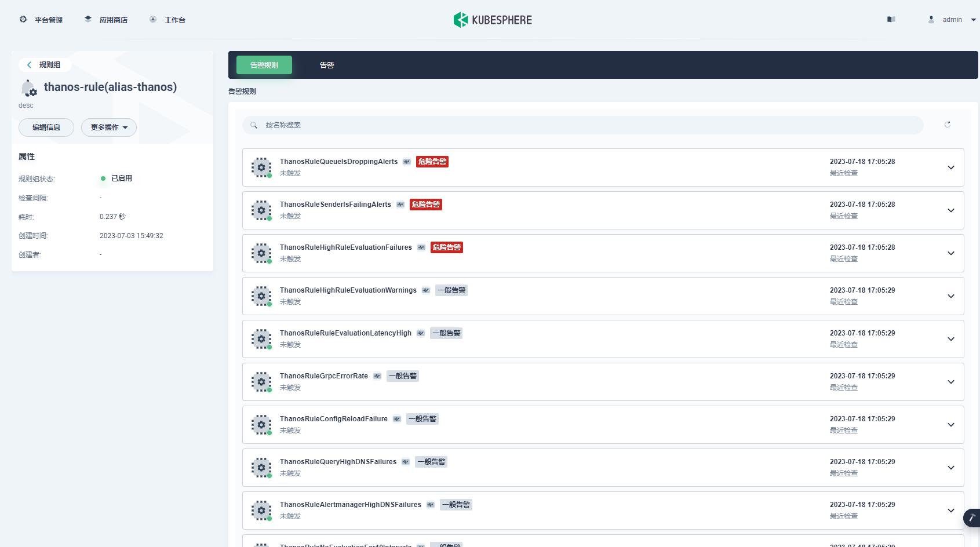Open the admin account dropdown arrow

coord(974,20)
